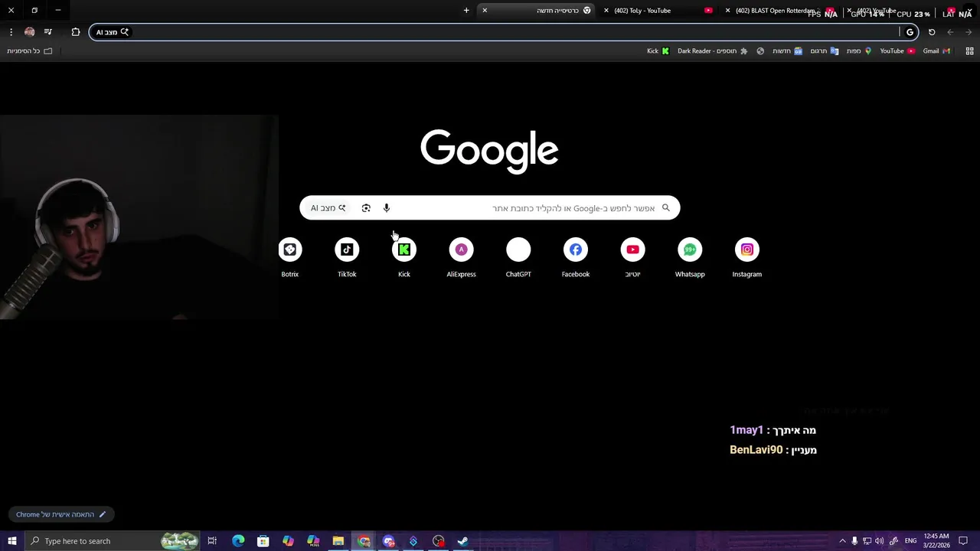The image size is (980, 551).
Task: Click the ENG language indicator
Action: [x=910, y=541]
